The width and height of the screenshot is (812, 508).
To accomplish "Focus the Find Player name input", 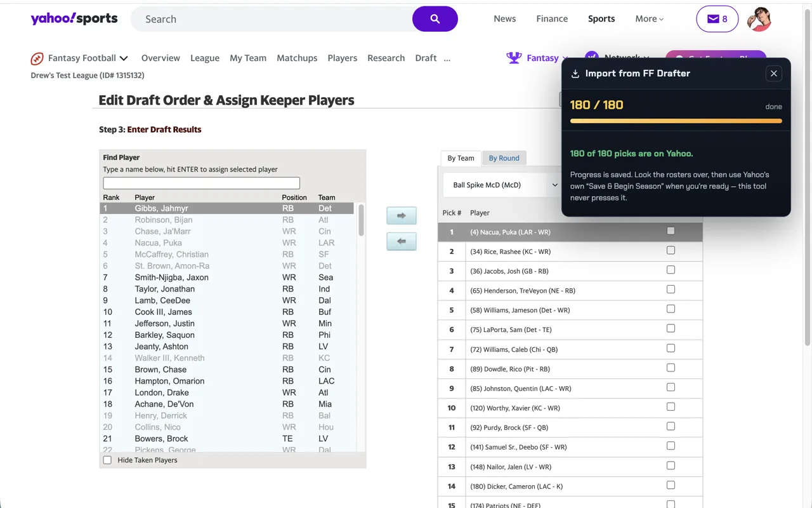I will coord(201,183).
